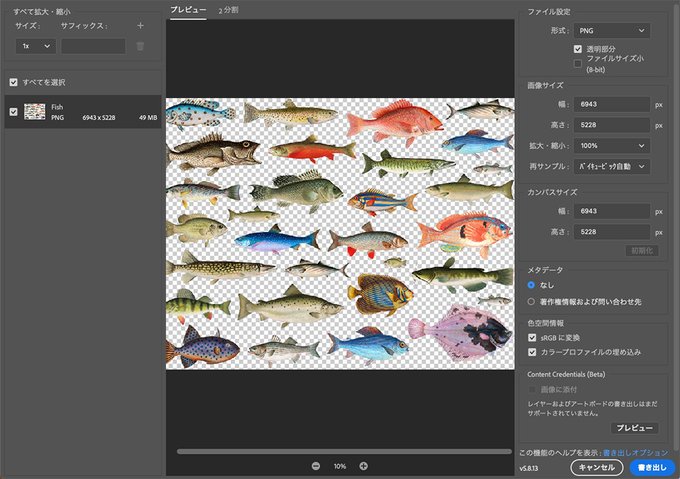Add a new scale size with plus icon
This screenshot has width=680, height=479.
click(x=140, y=26)
